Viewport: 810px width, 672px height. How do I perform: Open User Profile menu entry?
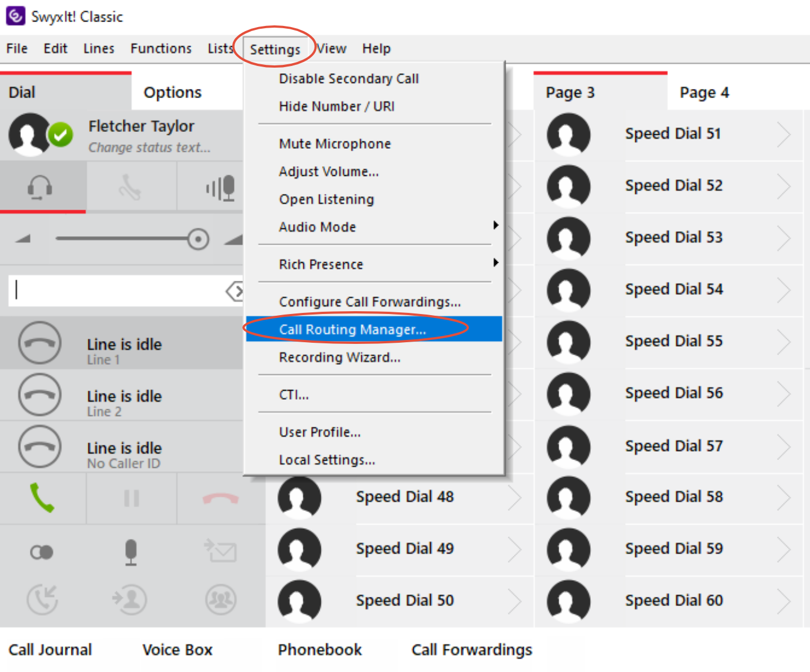374,432
